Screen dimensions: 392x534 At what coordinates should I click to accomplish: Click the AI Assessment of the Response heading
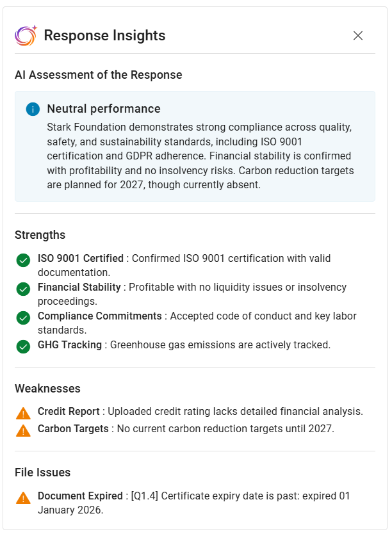(x=99, y=75)
